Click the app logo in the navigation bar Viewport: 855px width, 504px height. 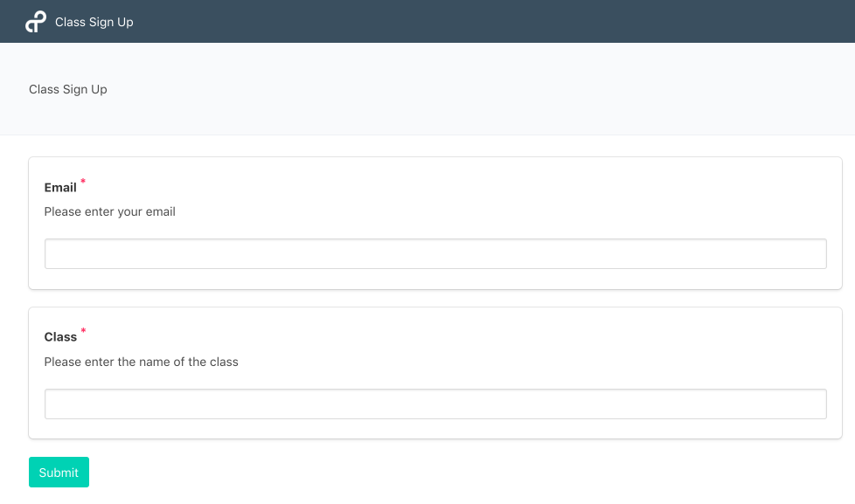coord(34,20)
